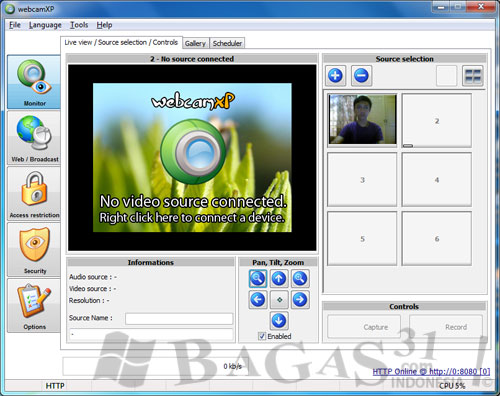The image size is (500, 396).
Task: Click the Resolution info line
Action: coord(89,301)
